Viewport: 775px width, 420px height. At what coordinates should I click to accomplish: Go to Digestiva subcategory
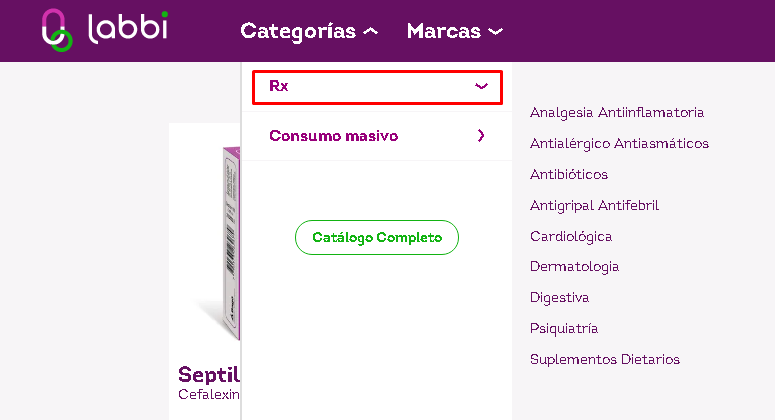tap(559, 298)
